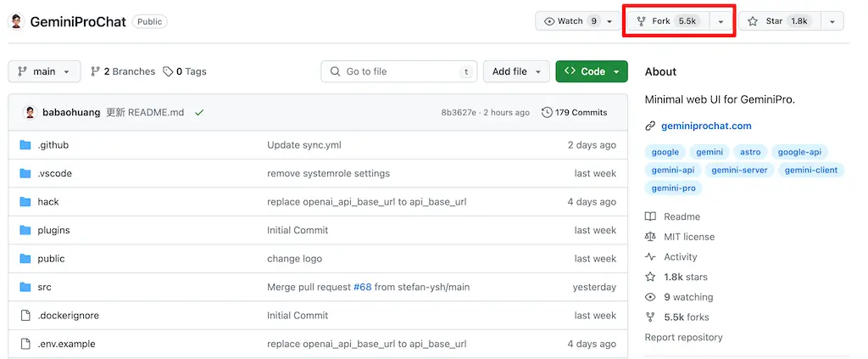The image size is (868, 359).
Task: Click the folder icon beside .github
Action: tap(25, 145)
